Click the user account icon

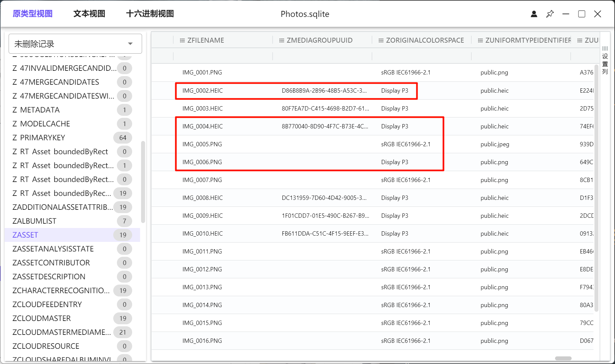click(x=534, y=14)
